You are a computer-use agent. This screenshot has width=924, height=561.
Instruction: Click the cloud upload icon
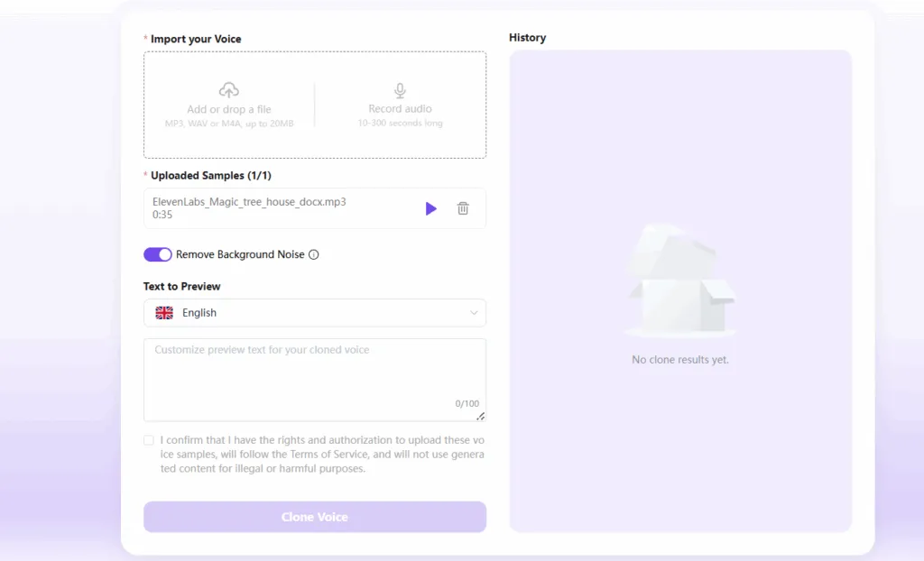point(228,90)
